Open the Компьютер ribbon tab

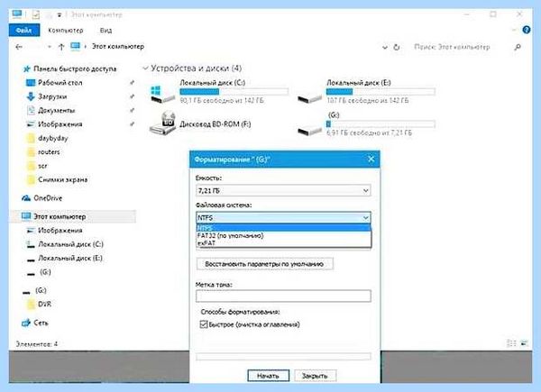[66, 31]
